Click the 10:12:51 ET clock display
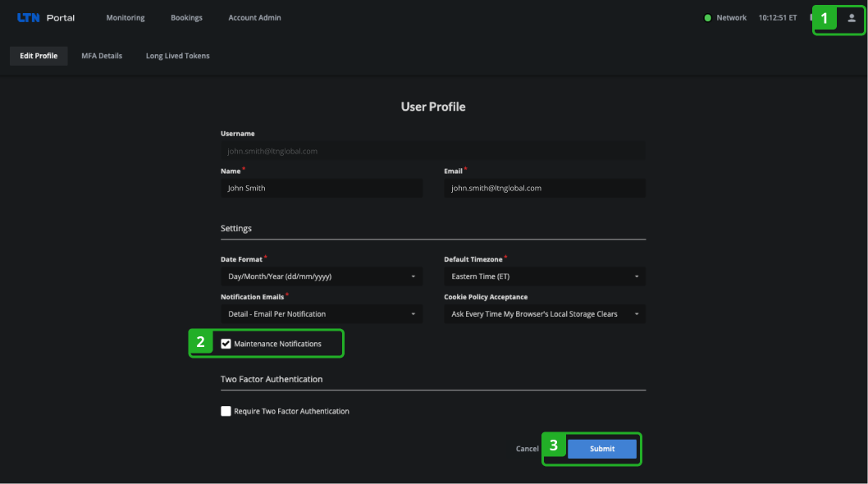Viewport: 868px width, 484px height. [778, 18]
